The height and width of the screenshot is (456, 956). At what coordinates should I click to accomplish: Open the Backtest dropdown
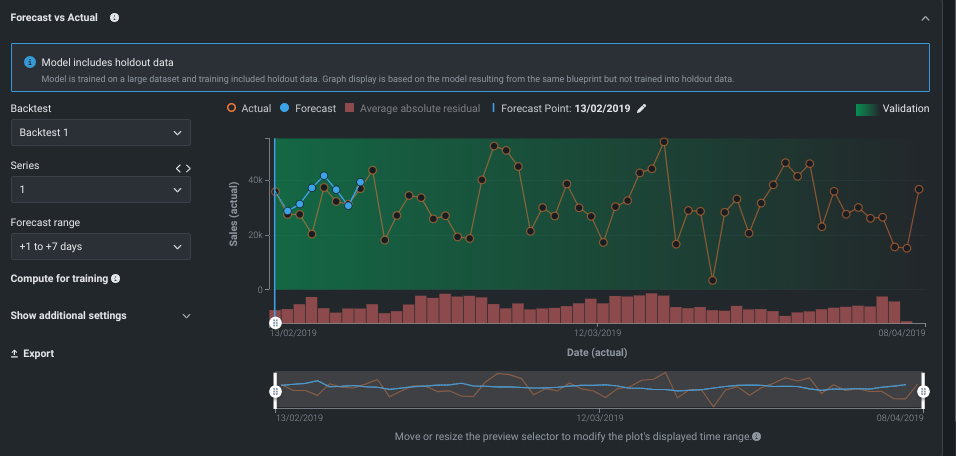[x=100, y=132]
